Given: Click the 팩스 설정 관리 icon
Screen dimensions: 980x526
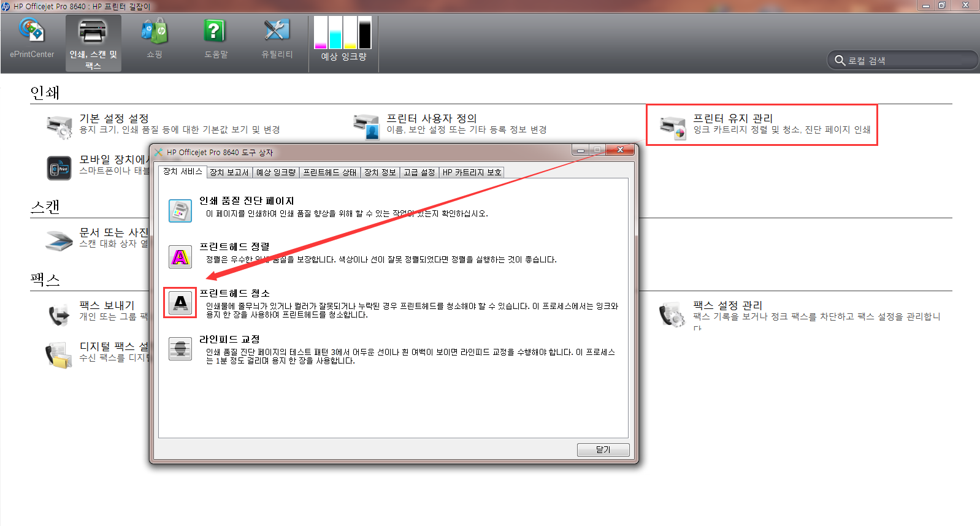Looking at the screenshot, I should (x=672, y=314).
